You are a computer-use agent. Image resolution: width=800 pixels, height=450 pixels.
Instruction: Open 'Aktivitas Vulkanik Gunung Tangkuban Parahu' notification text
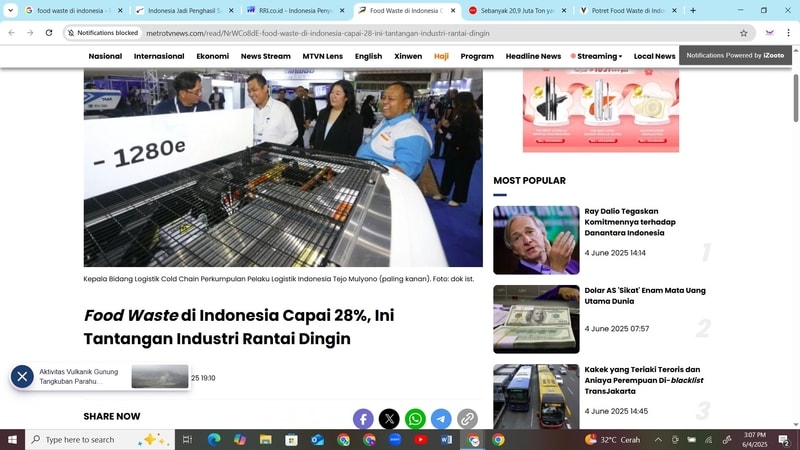coord(79,377)
